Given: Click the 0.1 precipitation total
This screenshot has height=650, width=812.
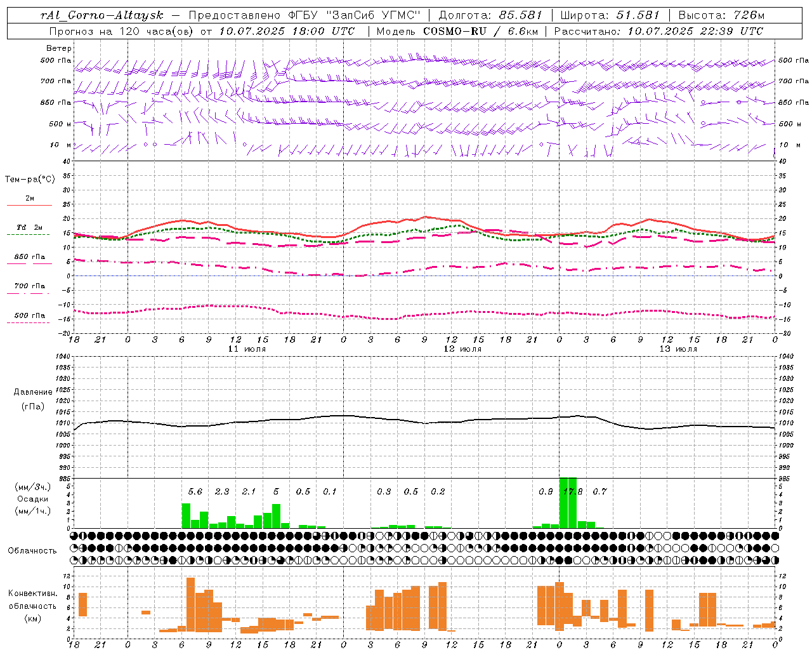Looking at the screenshot, I should (330, 491).
